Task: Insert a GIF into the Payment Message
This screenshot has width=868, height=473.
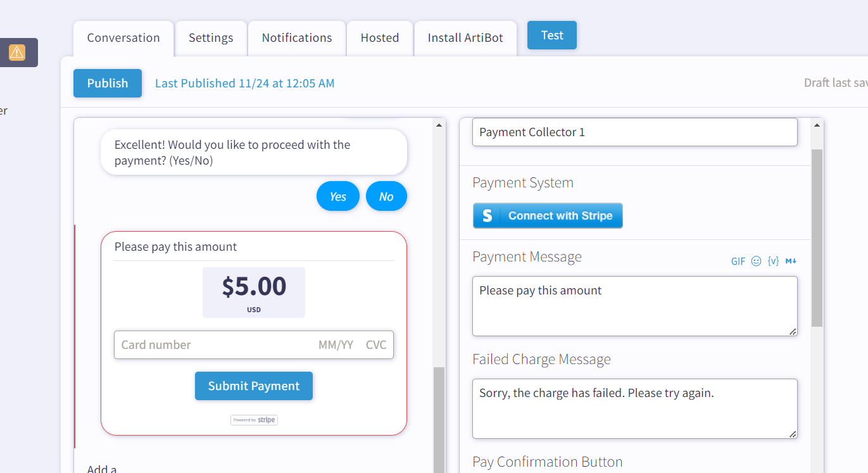Action: pyautogui.click(x=738, y=261)
